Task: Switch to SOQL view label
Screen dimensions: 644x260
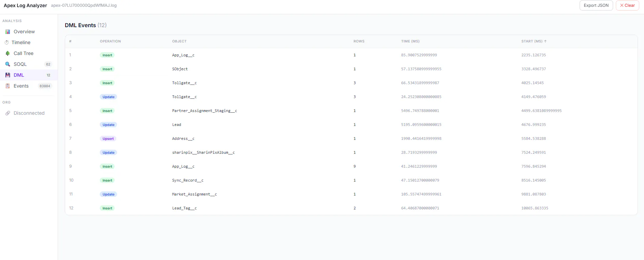Action: 20,64
